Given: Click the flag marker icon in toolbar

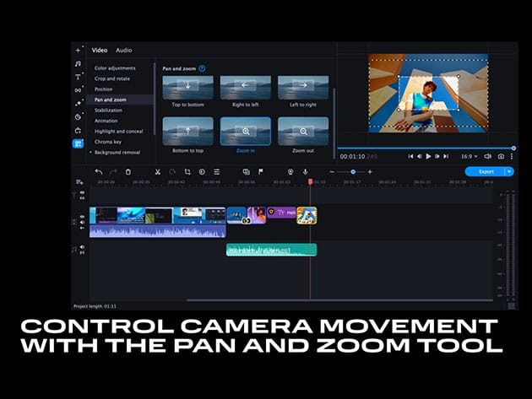Looking at the screenshot, I should pos(260,171).
